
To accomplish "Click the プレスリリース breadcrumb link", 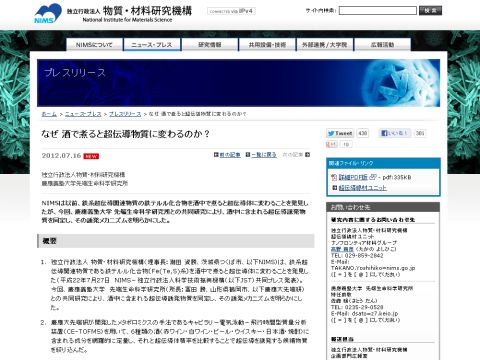I will point(125,114).
